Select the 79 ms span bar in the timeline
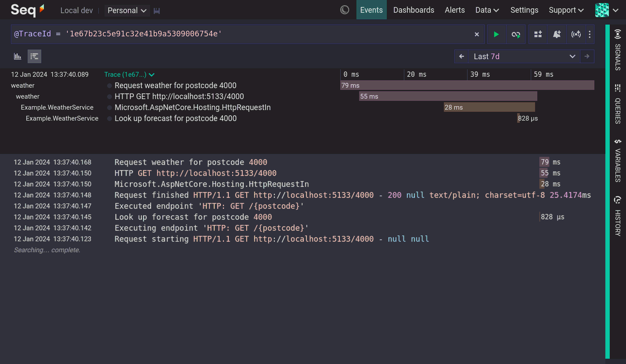Screen dimensions: 626x364 click(x=467, y=86)
